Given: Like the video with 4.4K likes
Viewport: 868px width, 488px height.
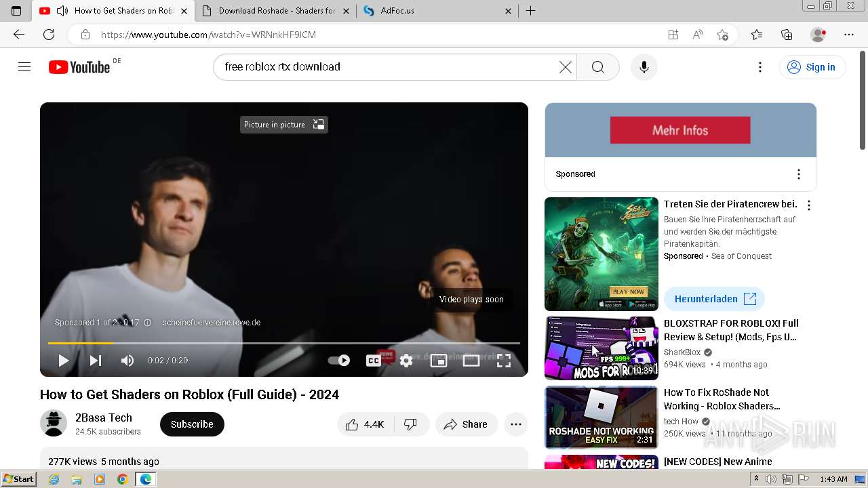Looking at the screenshot, I should [x=365, y=424].
